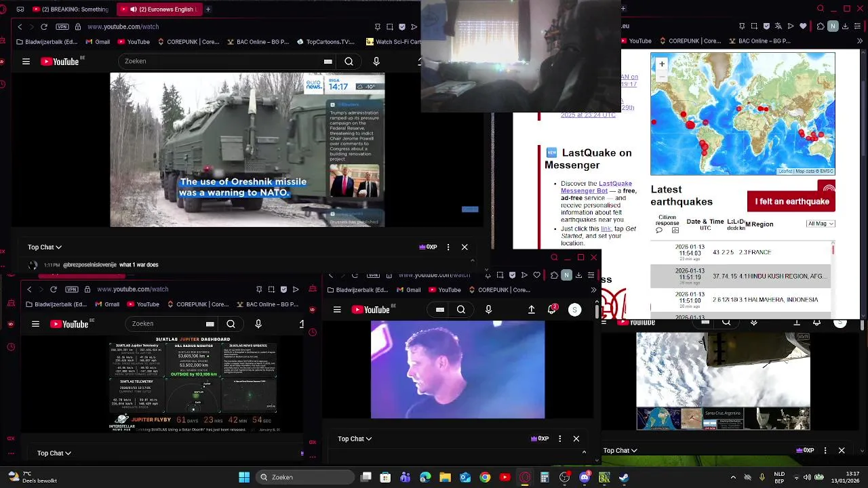Screen dimensions: 868x488
Task: Show hidden tray icons chevron
Action: click(733, 477)
